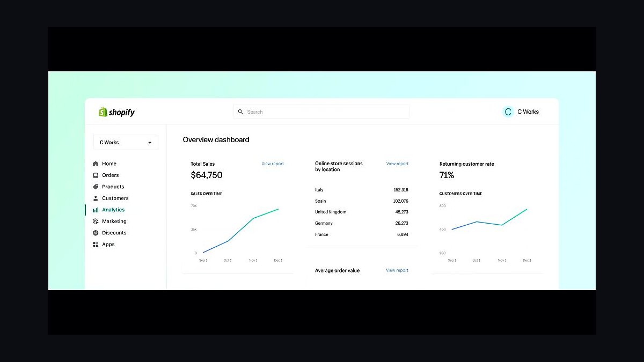Navigate to Marketing in the sidebar
This screenshot has width=644, height=362.
click(x=114, y=221)
